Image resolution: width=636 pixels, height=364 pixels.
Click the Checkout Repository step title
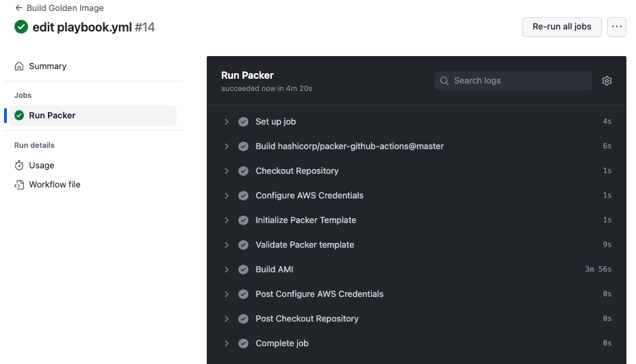(x=297, y=171)
